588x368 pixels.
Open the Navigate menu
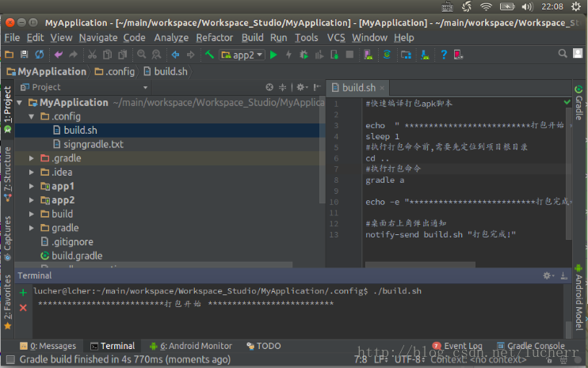98,38
